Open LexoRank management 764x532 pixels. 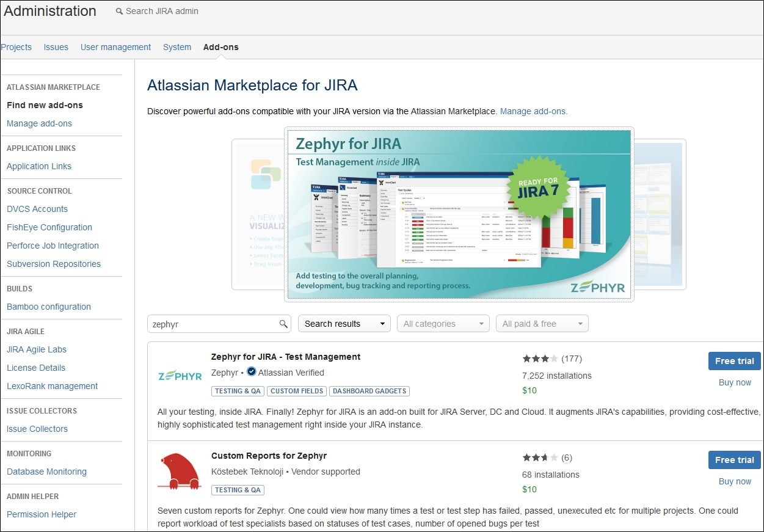tap(52, 386)
